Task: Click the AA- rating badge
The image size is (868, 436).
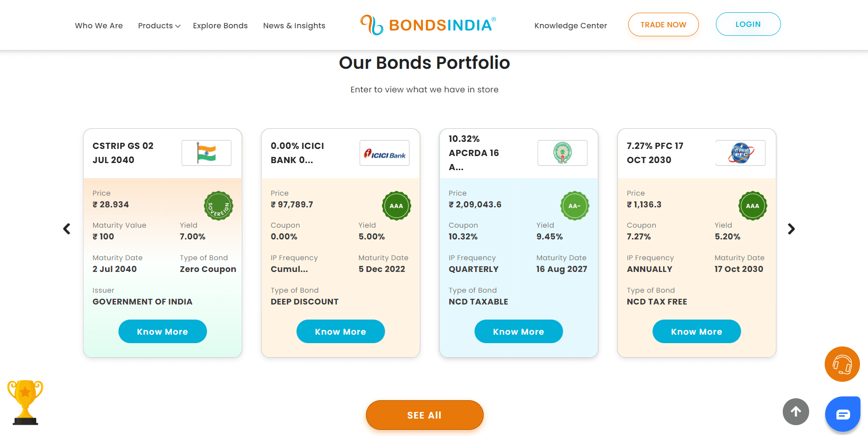Action: pyautogui.click(x=575, y=206)
